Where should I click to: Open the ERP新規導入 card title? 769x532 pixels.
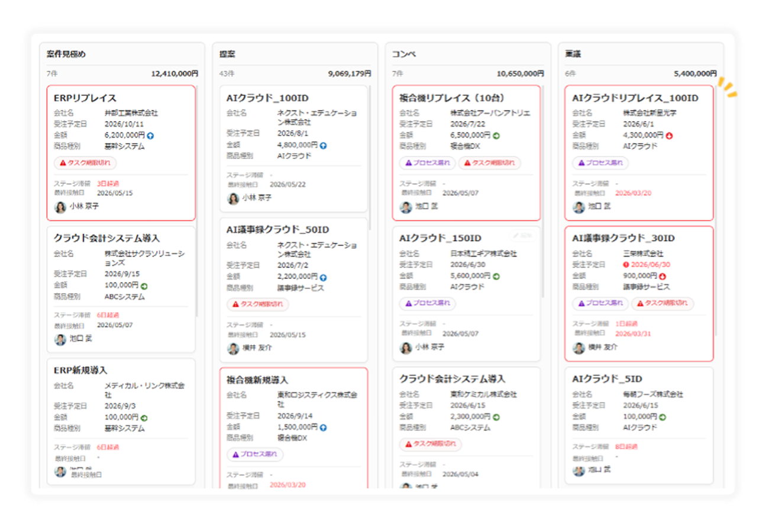[x=80, y=370]
